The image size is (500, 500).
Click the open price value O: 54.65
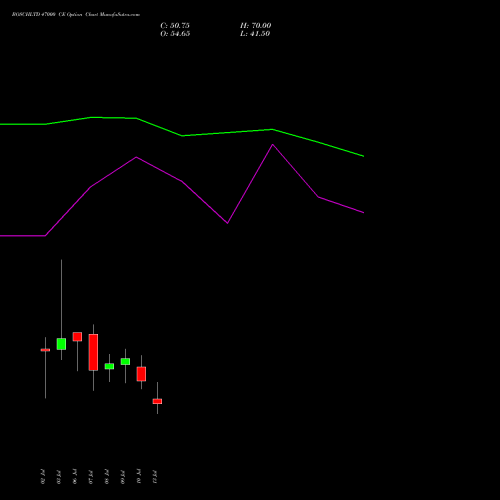coord(175,34)
